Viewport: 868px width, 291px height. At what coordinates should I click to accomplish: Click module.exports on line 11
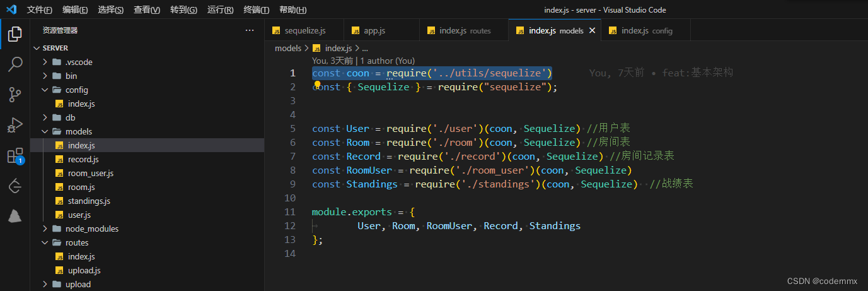pyautogui.click(x=352, y=212)
